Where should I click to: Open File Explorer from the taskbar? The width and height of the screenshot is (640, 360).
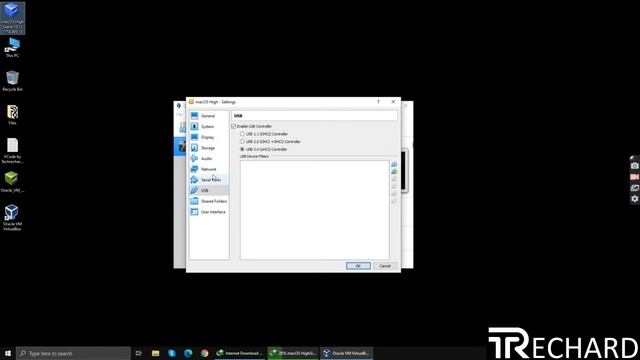click(156, 353)
